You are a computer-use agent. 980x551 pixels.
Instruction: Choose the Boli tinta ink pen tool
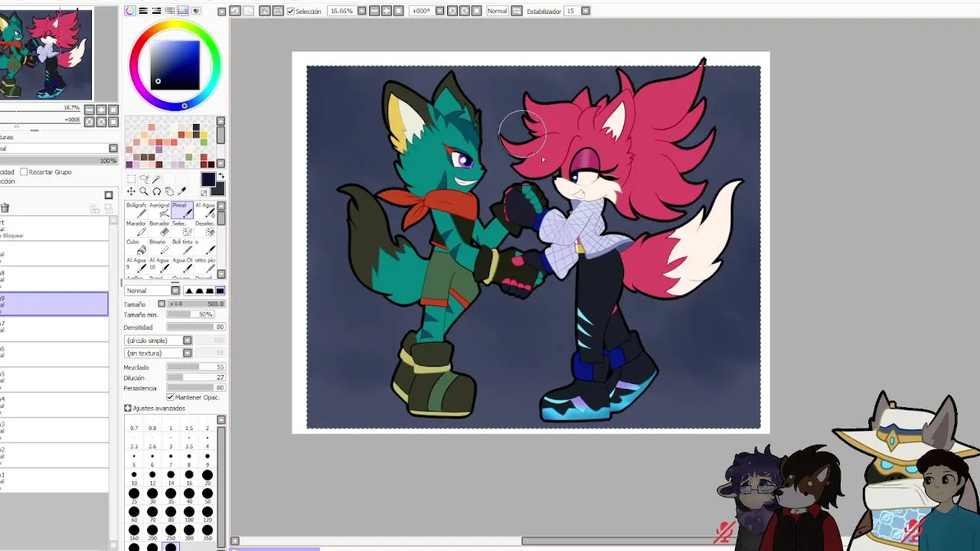point(182,247)
